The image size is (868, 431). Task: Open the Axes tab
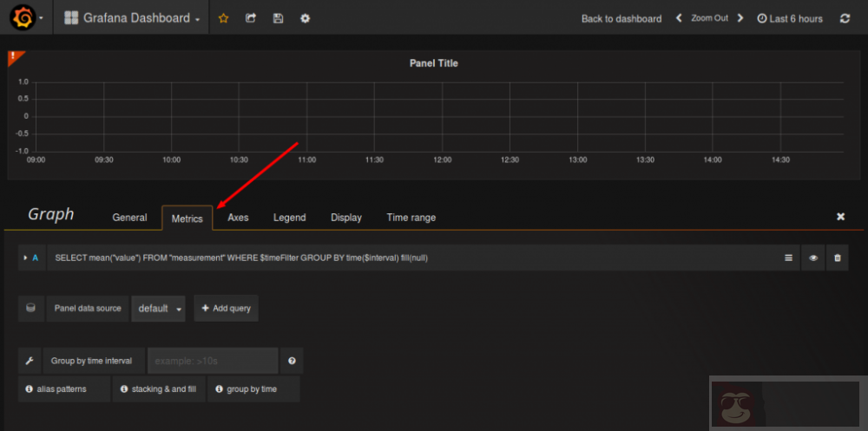click(x=238, y=218)
